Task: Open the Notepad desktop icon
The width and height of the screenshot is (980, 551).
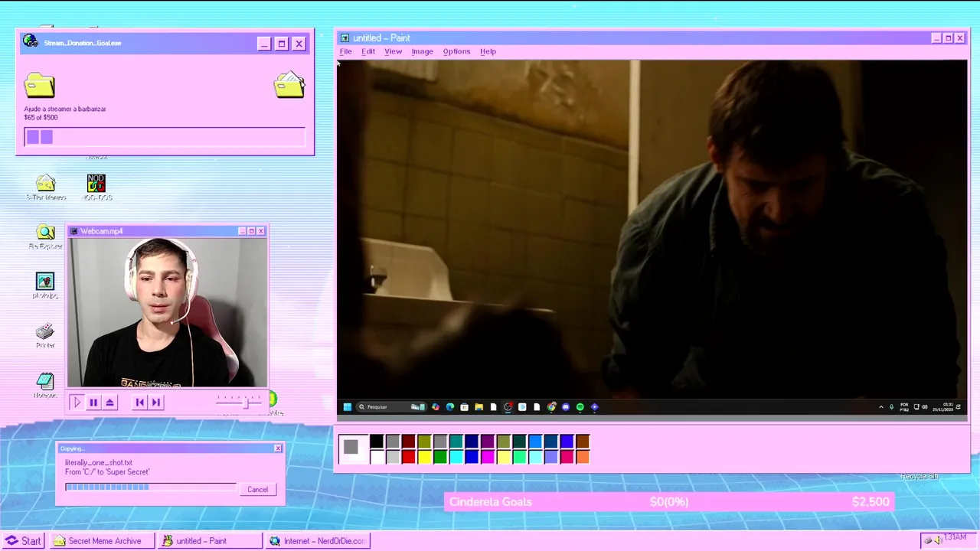Action: tap(45, 385)
